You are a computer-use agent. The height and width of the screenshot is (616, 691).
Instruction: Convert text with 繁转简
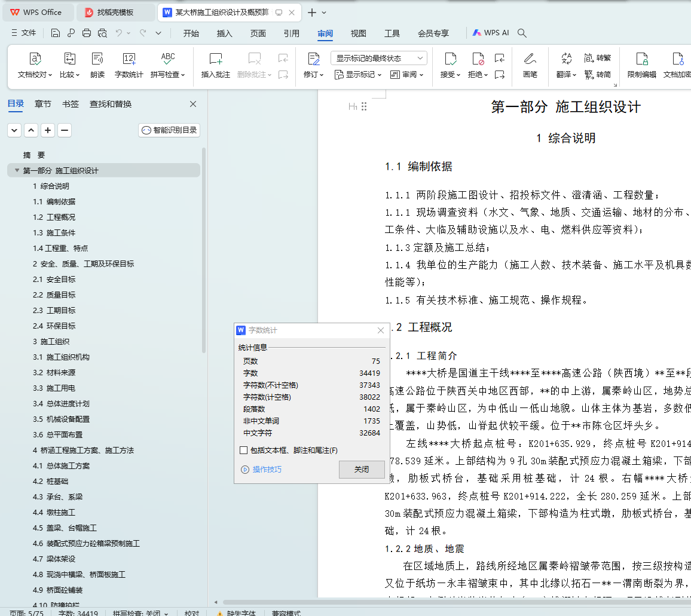point(598,75)
